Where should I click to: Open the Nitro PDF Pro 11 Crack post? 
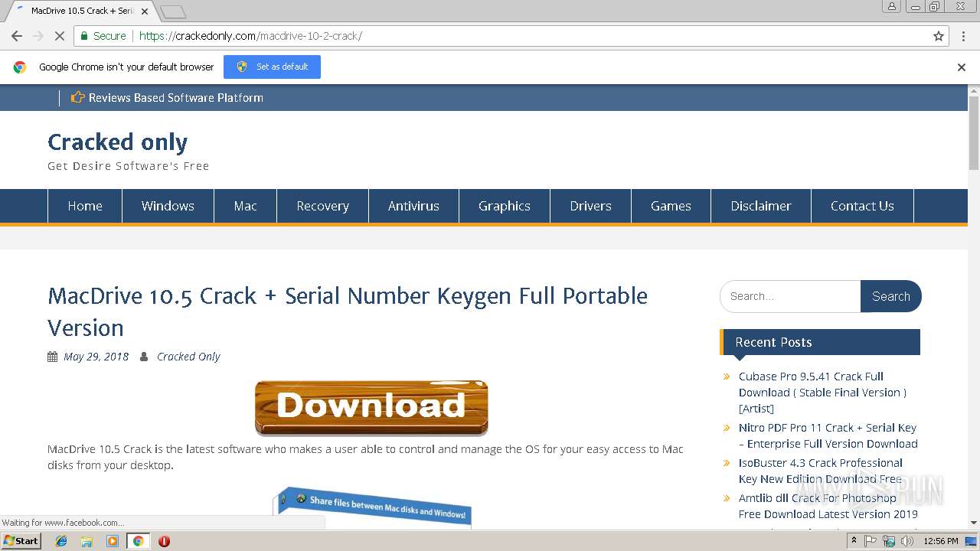(828, 435)
